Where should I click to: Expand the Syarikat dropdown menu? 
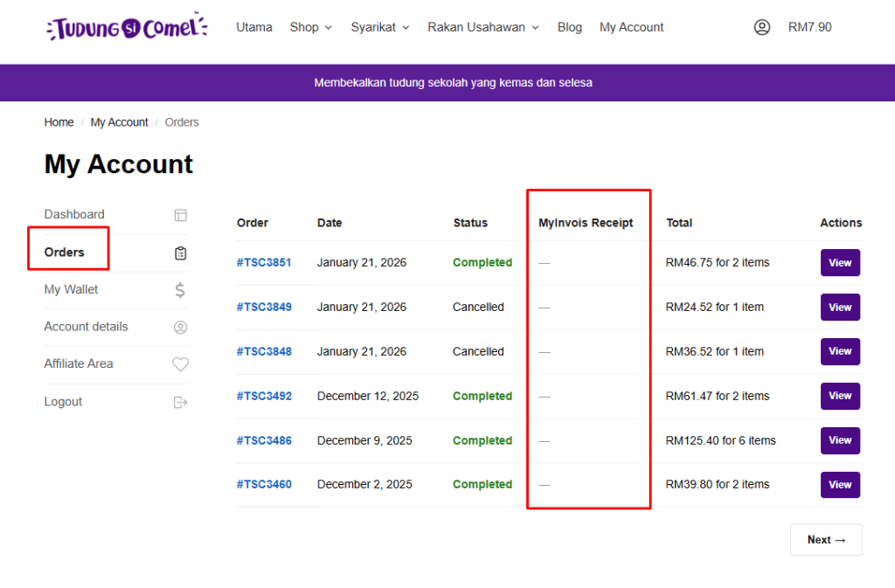pos(380,27)
